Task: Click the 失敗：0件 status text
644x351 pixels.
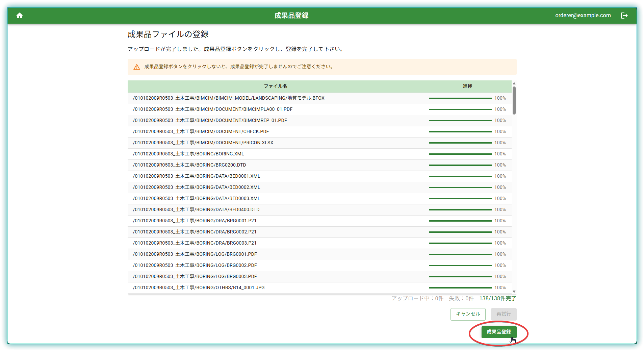Action: point(461,299)
